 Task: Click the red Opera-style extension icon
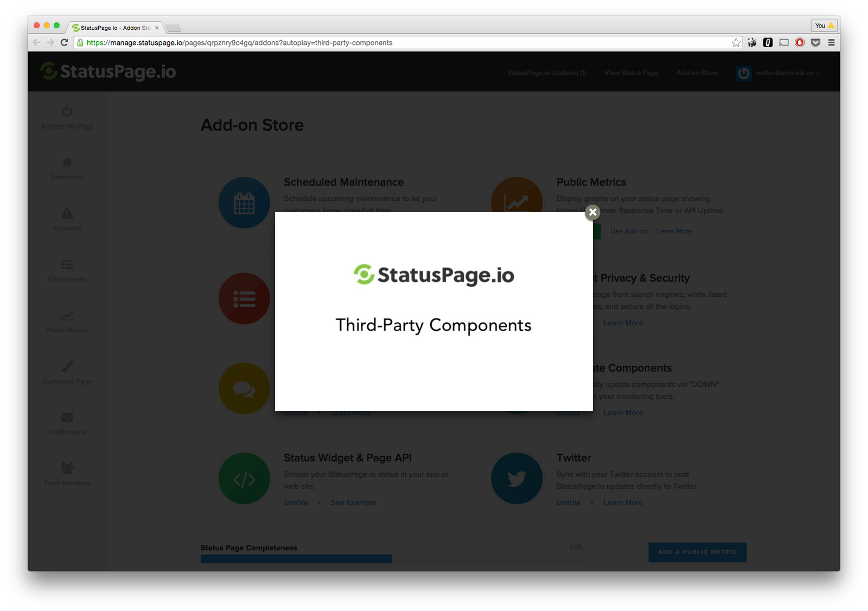pyautogui.click(x=800, y=42)
